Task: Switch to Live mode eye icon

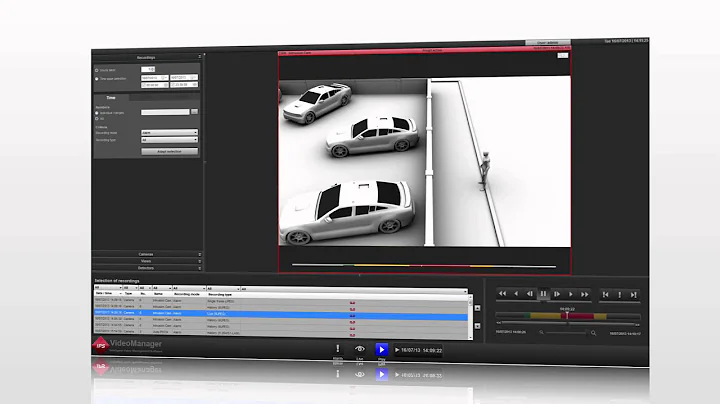Action: coord(360,349)
